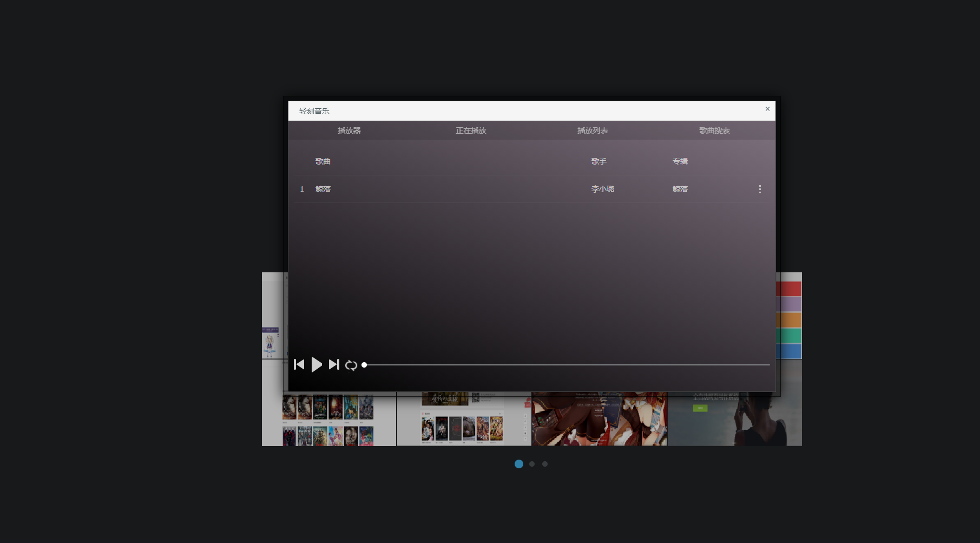
Task: Close the 轻刻音乐 dialog
Action: point(767,109)
